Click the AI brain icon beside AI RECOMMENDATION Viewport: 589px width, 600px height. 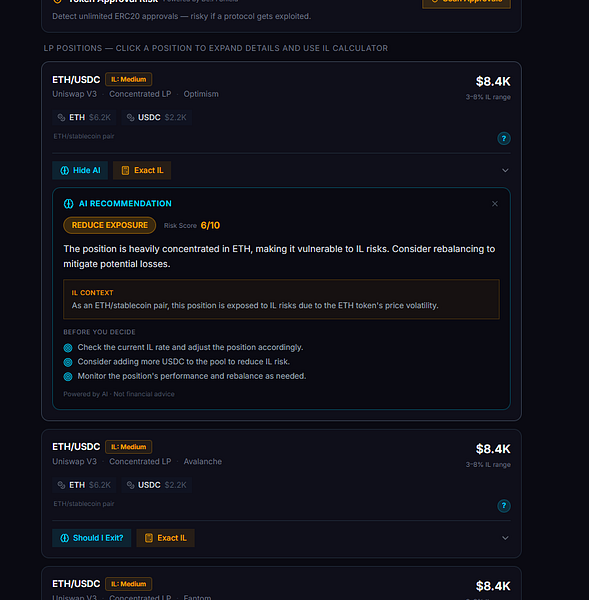coord(69,204)
